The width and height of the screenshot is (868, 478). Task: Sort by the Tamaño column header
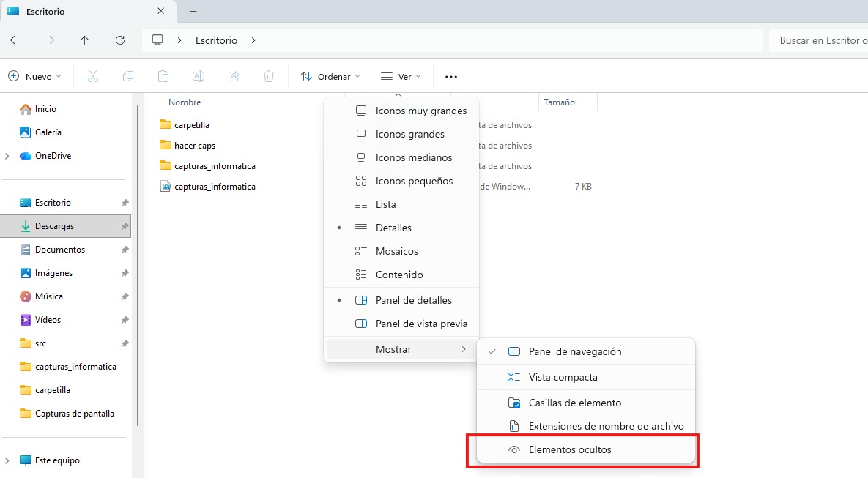(559, 102)
